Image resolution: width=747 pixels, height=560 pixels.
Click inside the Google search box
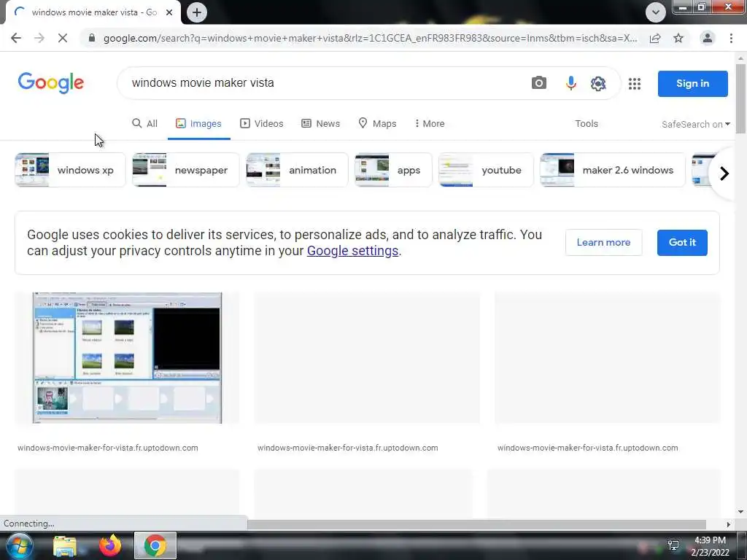(324, 83)
